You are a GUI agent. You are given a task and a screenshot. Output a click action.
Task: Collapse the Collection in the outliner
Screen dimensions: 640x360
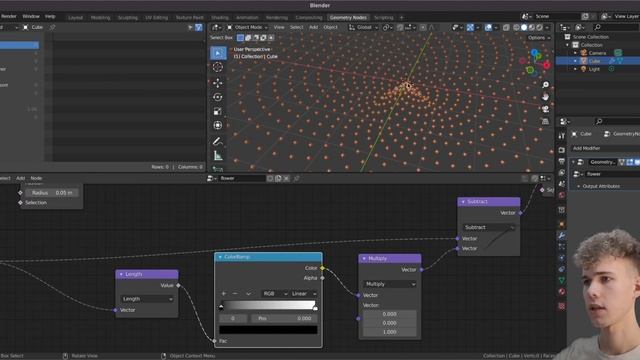pyautogui.click(x=568, y=45)
